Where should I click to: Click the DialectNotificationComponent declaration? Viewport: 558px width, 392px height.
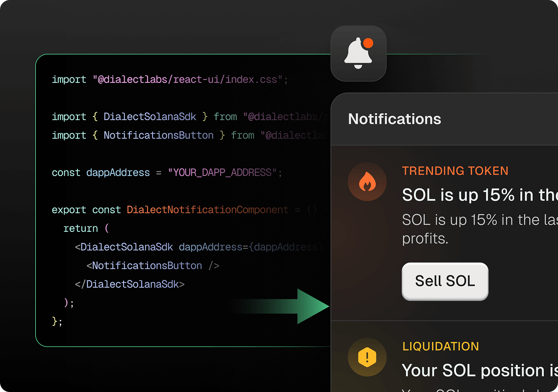pos(206,210)
